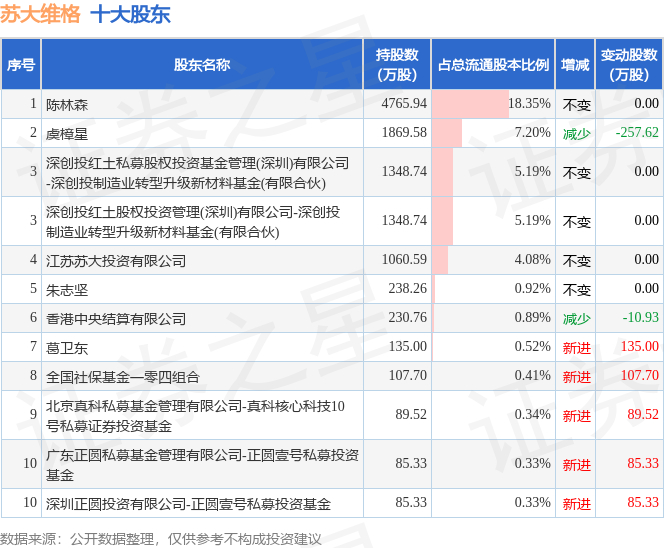Click rank number 9 beside 北京真科
This screenshot has width=664, height=548.
pyautogui.click(x=33, y=415)
